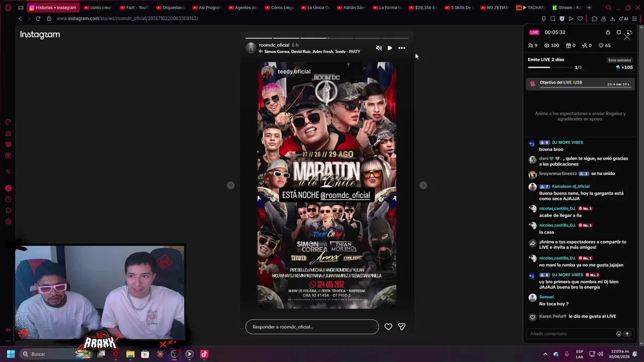Screen dimensions: 644x362
Task: Show hidden system tray icons
Action: pos(545,354)
